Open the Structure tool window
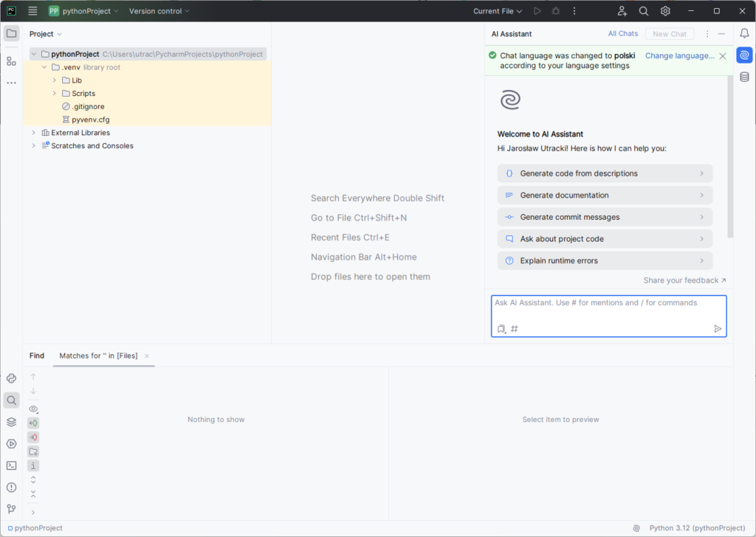The image size is (756, 537). [11, 61]
